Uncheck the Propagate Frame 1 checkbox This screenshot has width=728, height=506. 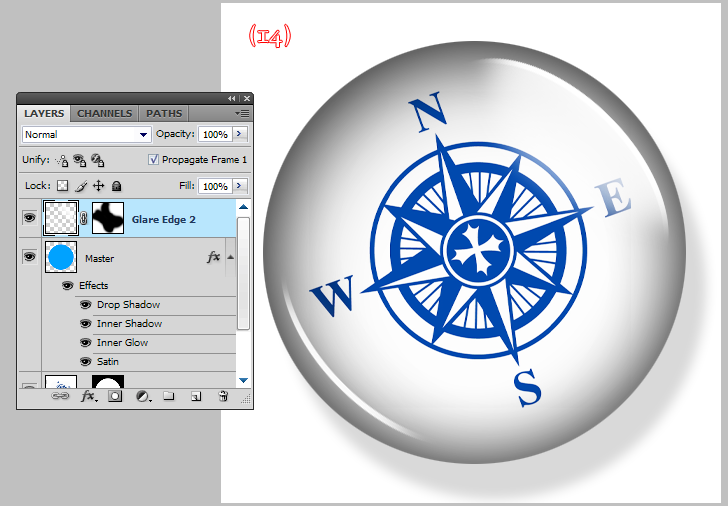point(153,160)
